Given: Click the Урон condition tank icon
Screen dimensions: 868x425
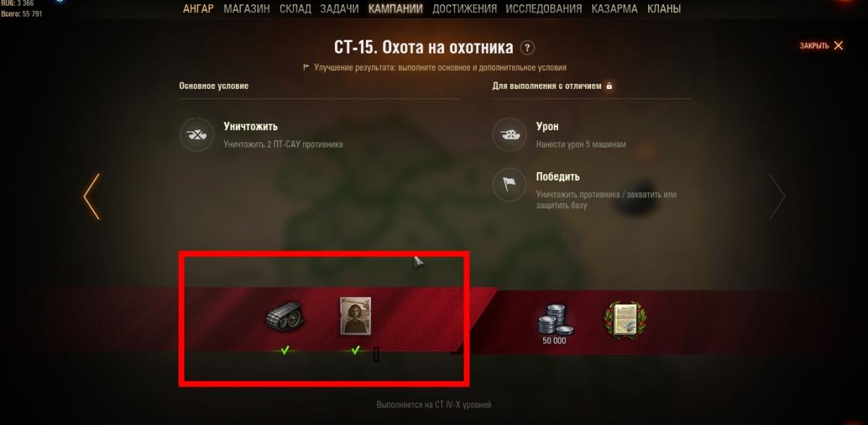Looking at the screenshot, I should [x=508, y=134].
